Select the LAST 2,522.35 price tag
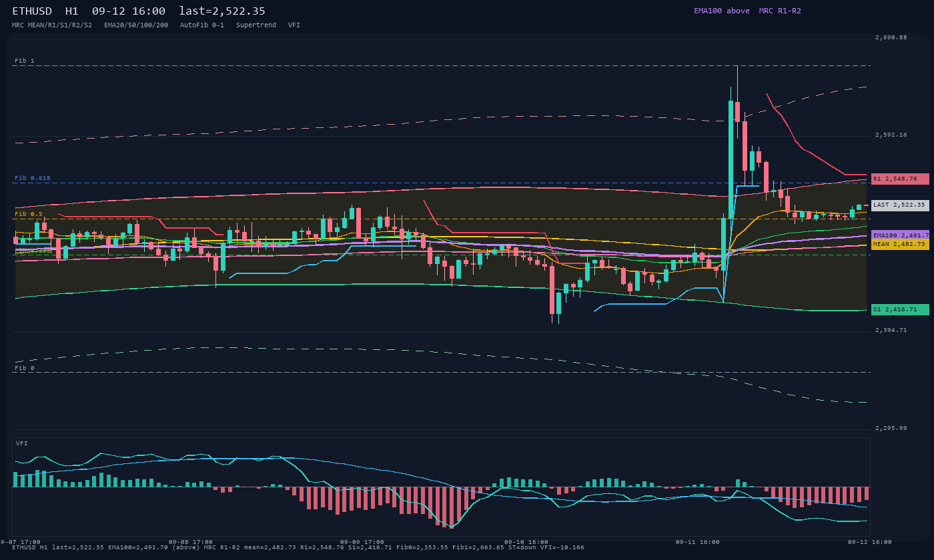The width and height of the screenshot is (934, 560). [x=900, y=205]
